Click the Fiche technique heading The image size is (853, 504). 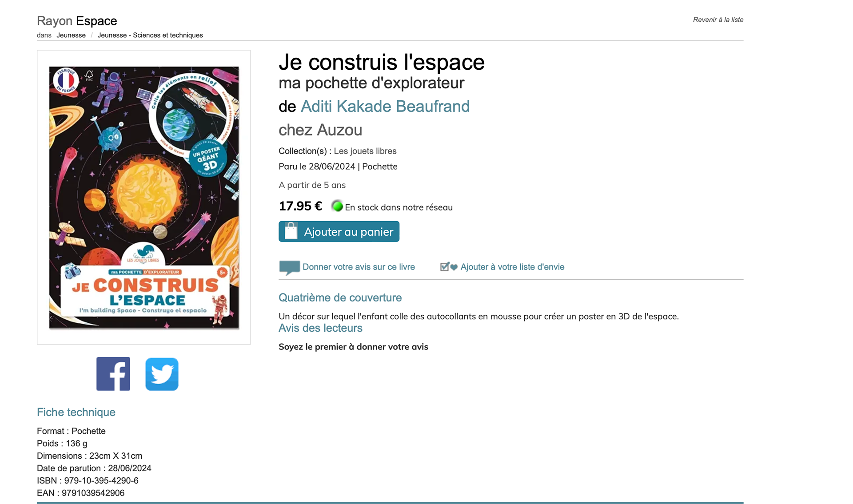(x=76, y=412)
